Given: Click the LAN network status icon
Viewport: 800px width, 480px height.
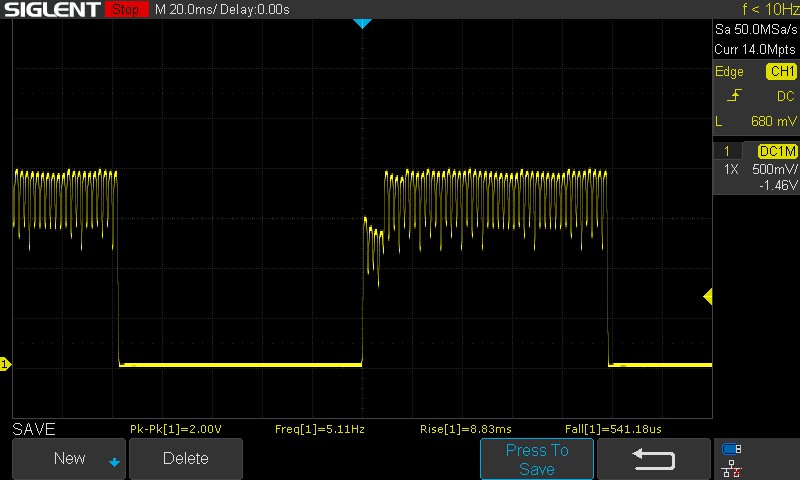Looking at the screenshot, I should click(x=732, y=468).
